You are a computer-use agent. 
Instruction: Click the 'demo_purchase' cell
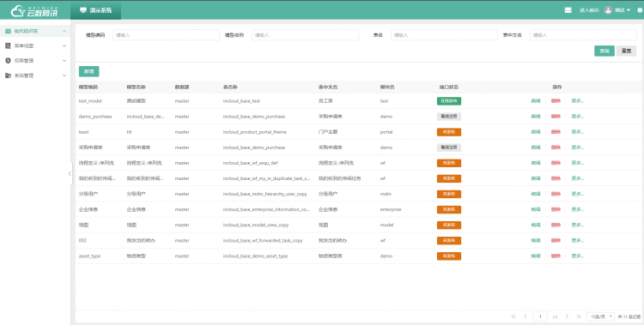95,117
